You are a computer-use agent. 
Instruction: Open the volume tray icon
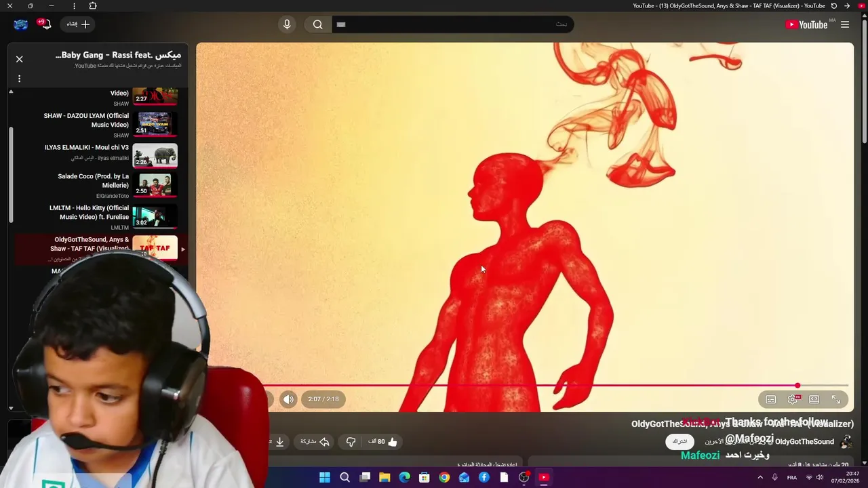coord(821,478)
